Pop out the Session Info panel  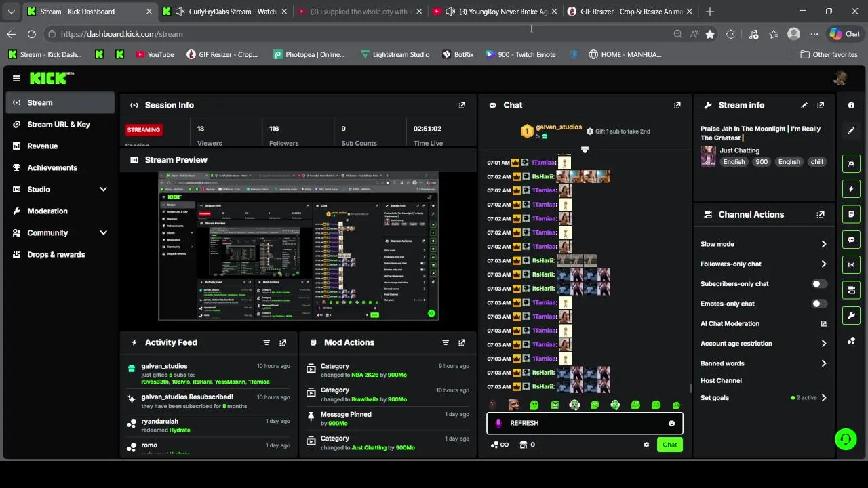(462, 105)
